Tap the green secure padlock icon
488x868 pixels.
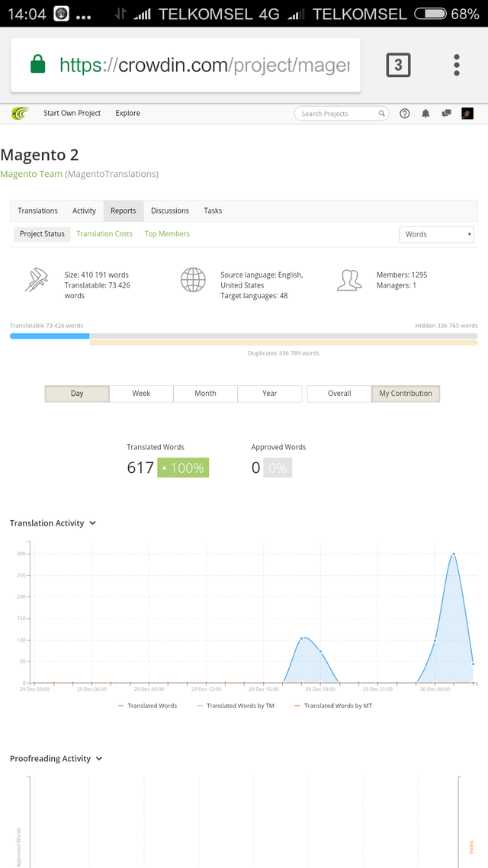37,64
